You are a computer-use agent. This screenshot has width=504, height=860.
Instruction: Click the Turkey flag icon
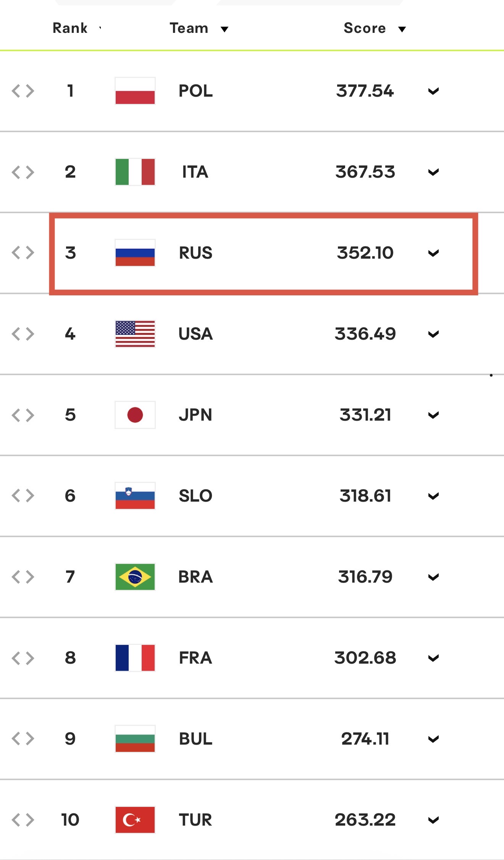135,820
